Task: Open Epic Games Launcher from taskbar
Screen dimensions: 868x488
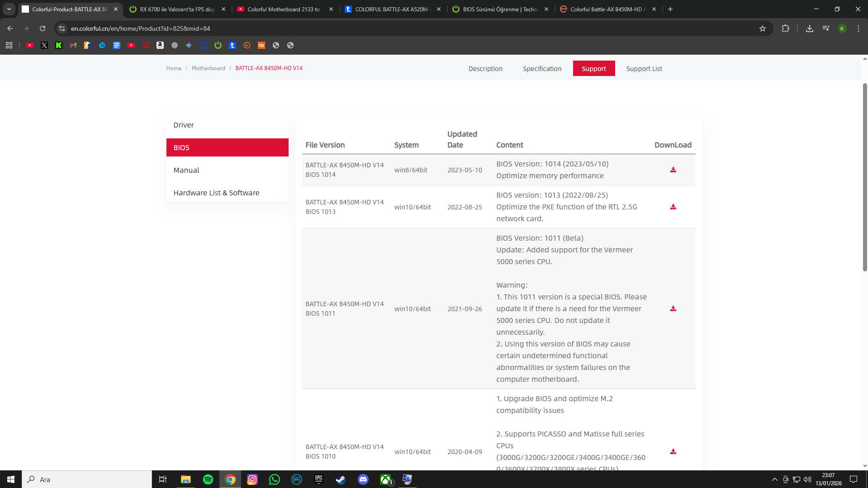Action: (318, 479)
